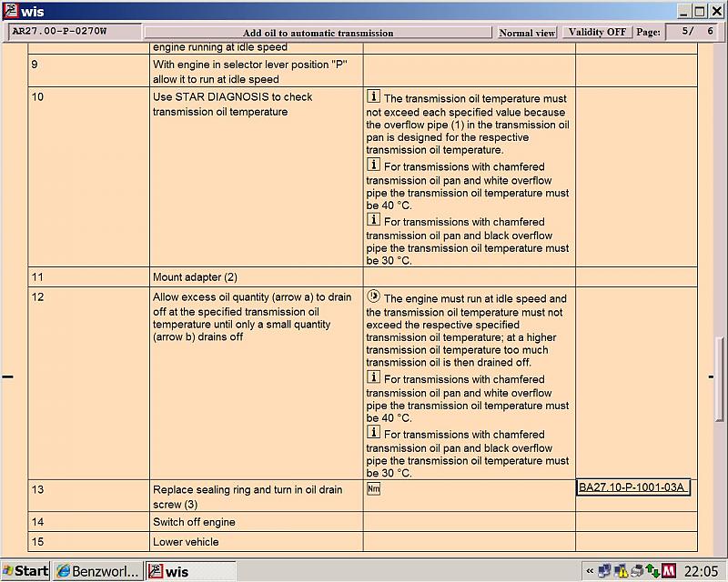This screenshot has height=582, width=728.
Task: Click info icon beside 'must not exceed each specified value'
Action: (x=373, y=96)
